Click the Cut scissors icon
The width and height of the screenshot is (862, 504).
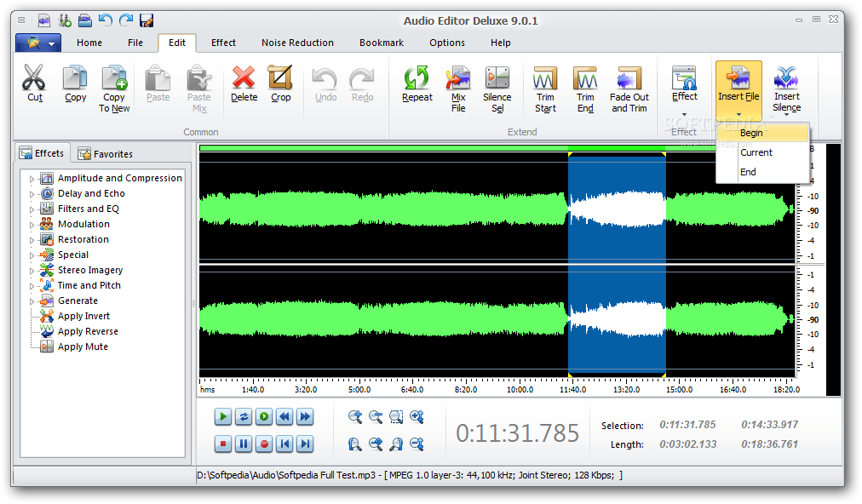click(x=34, y=77)
